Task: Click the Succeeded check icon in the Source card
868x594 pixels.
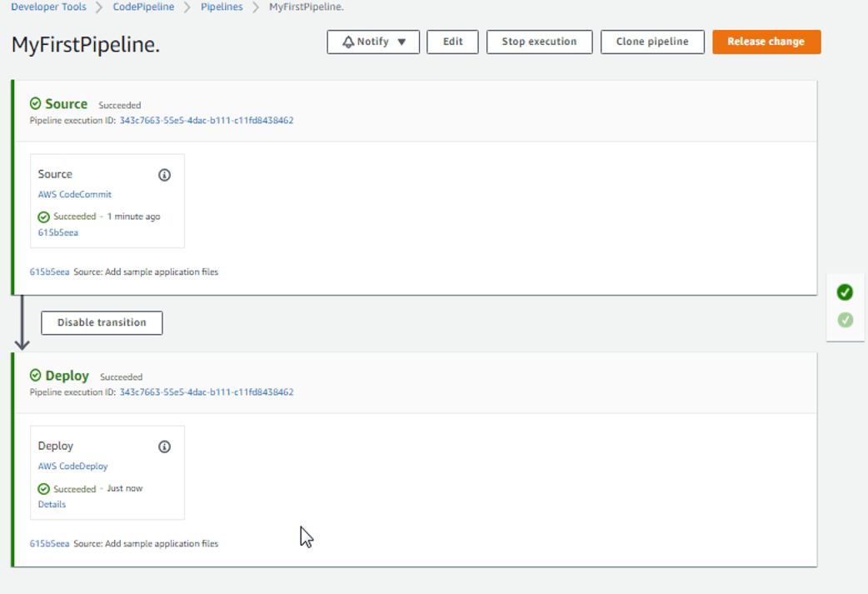Action: 42,217
